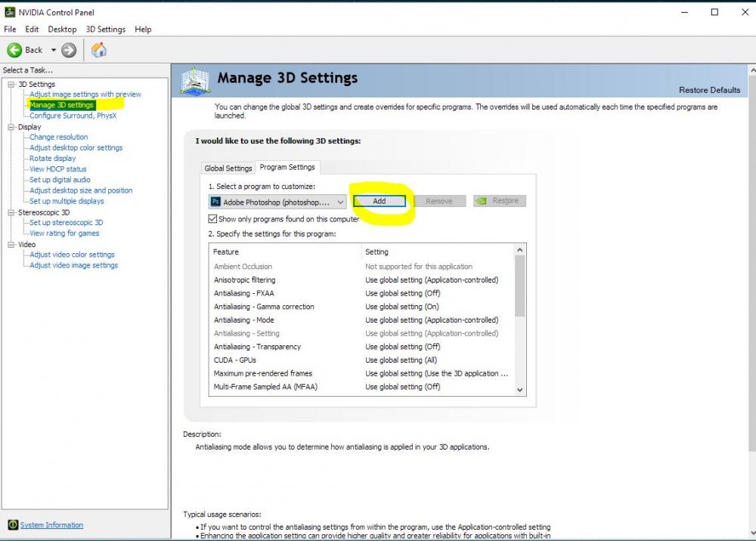Select Multi-Frame Sampled AA (MFAA) row
Viewport: 756px width, 541px height.
pos(361,387)
